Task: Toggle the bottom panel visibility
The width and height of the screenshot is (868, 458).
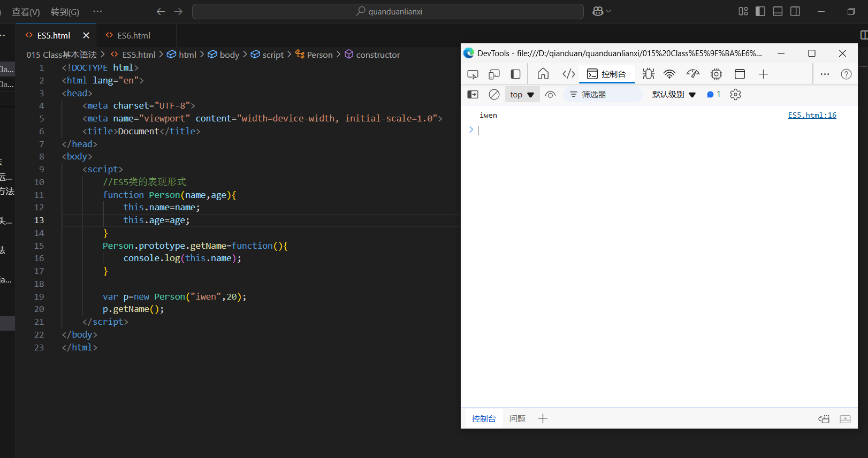Action: point(778,11)
